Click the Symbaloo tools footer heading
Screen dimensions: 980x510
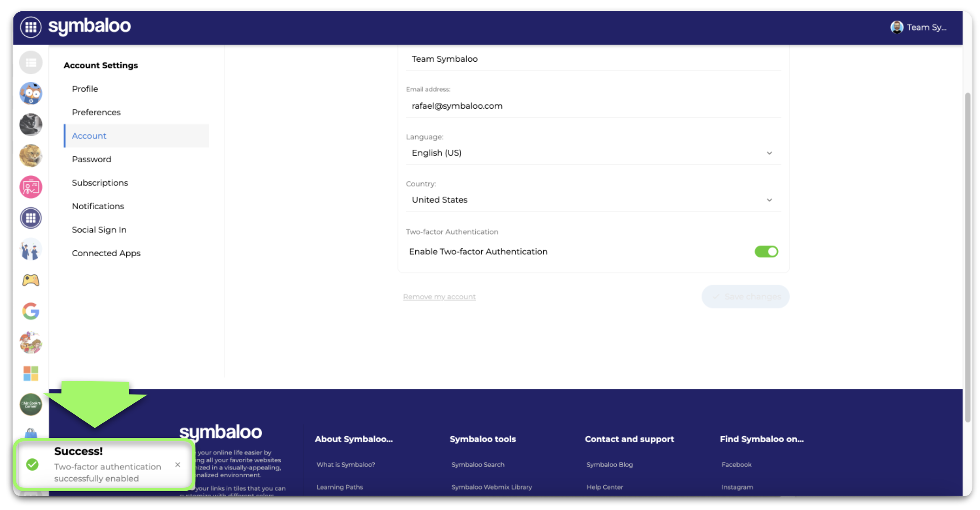coord(483,439)
